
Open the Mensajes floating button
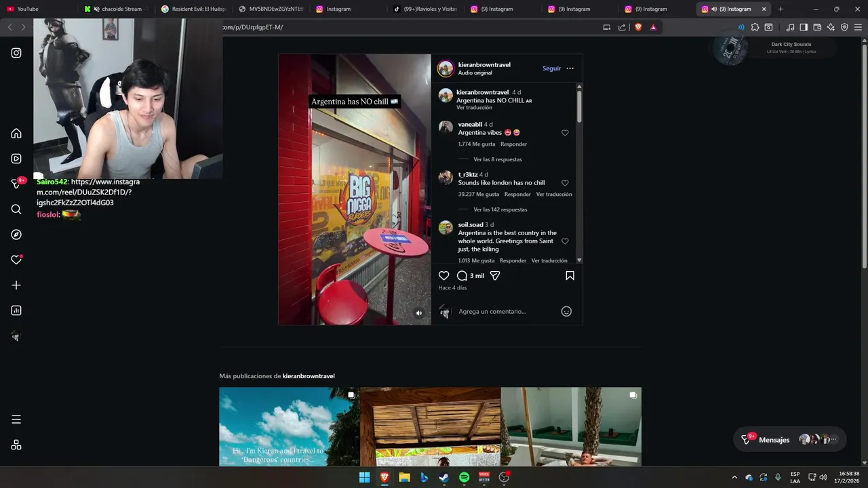click(790, 440)
